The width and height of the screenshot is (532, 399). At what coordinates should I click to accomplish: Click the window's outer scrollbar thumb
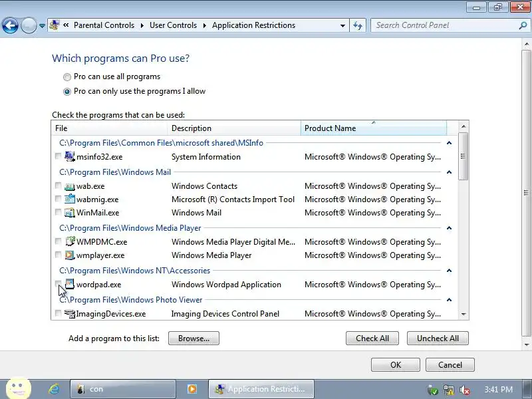point(526,193)
